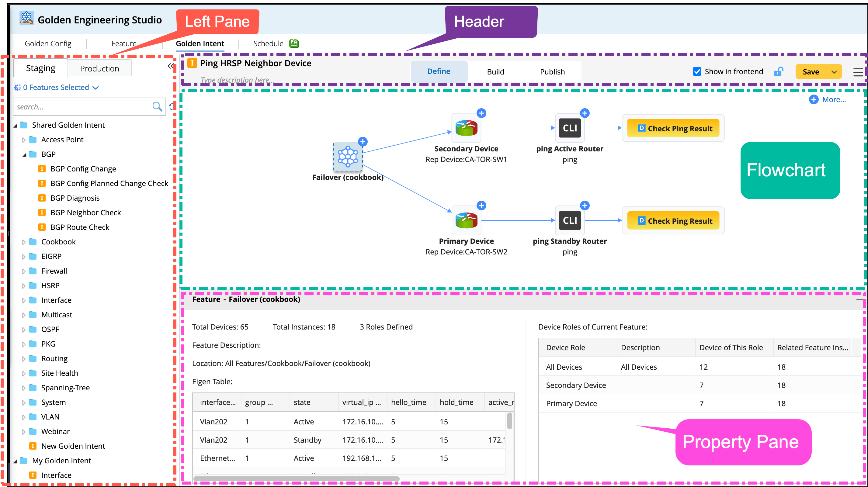Expand the HSRP folder in tree
This screenshot has height=487, width=868.
pos(24,285)
